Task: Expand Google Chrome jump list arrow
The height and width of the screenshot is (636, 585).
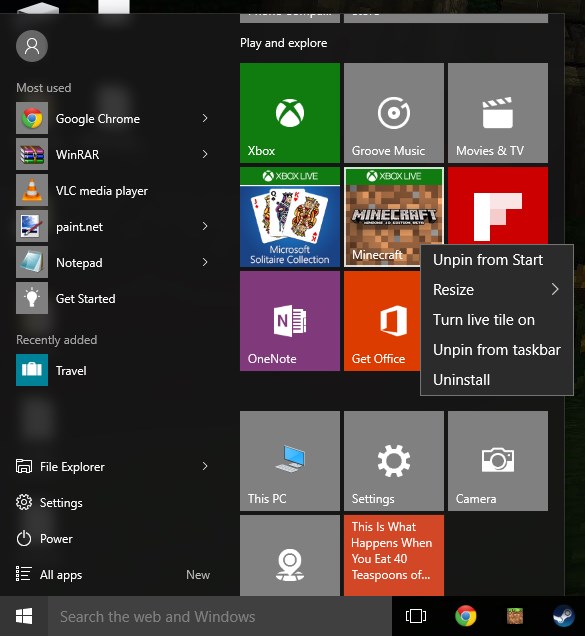Action: (205, 118)
